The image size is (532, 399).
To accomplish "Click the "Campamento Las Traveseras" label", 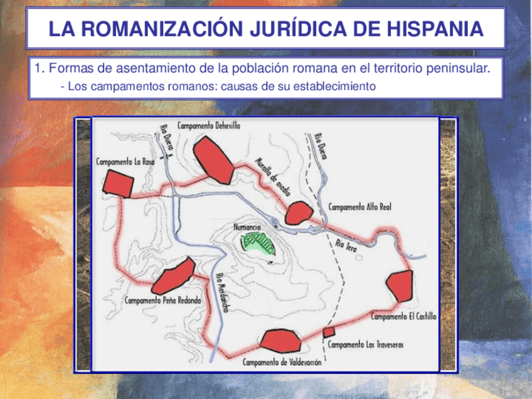I will point(365,344).
